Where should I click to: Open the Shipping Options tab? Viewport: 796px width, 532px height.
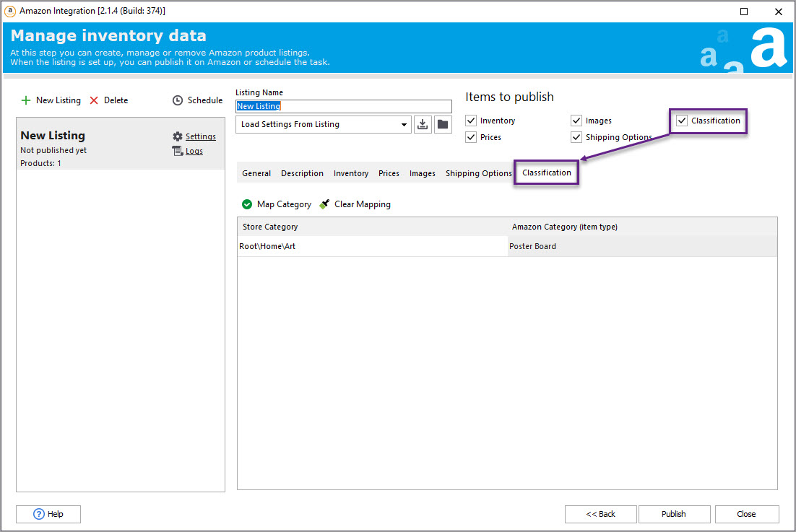[478, 173]
